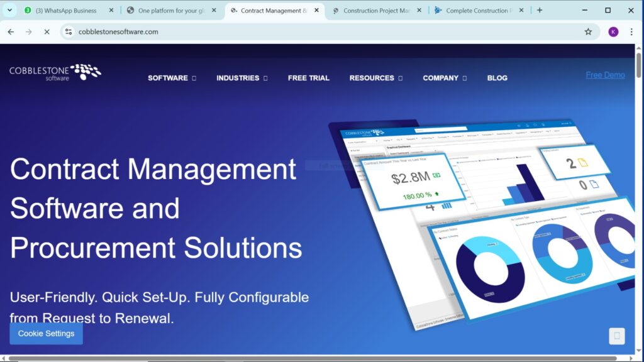Expand the RESOURCES navigation menu
Viewport: 644px width, 362px height.
tap(376, 78)
